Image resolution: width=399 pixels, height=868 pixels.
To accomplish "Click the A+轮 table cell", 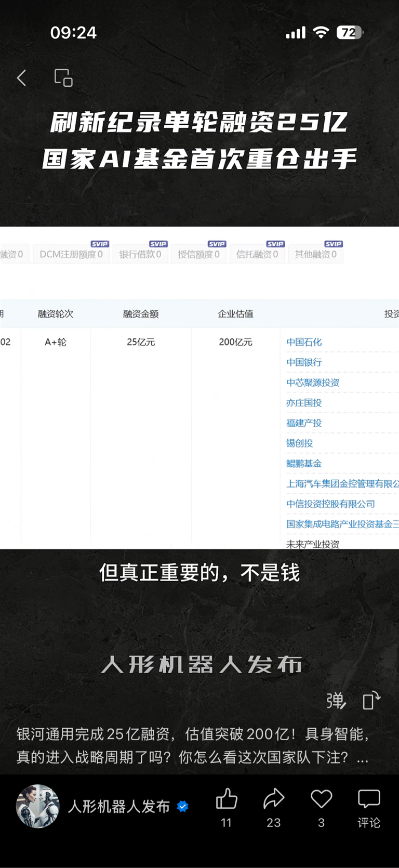I will [x=56, y=342].
